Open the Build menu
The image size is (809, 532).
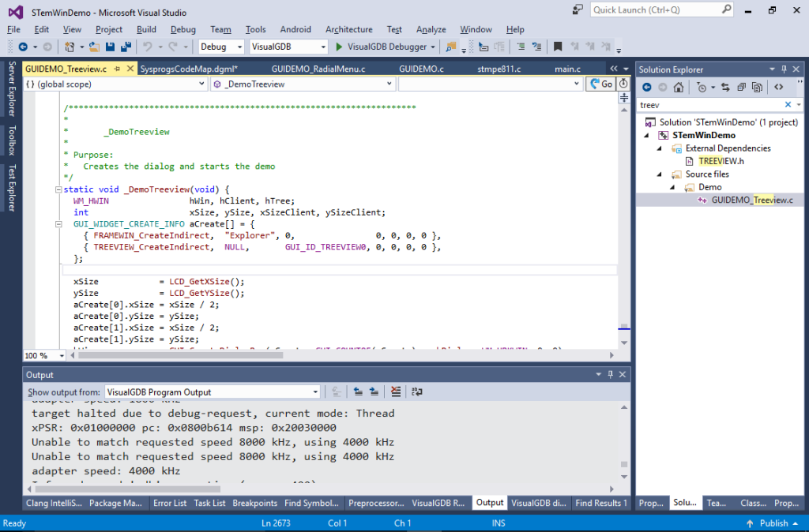(x=145, y=29)
